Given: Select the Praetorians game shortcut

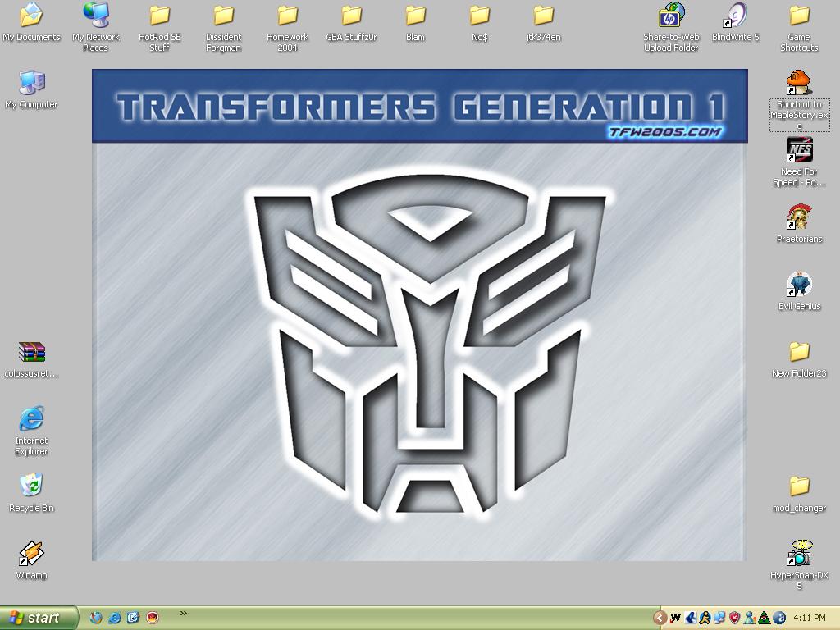Looking at the screenshot, I should (799, 218).
